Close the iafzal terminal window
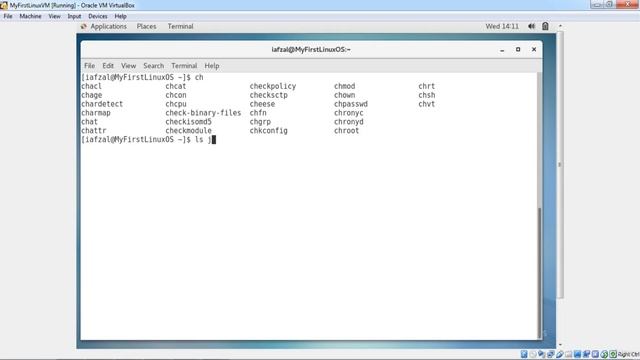 tap(534, 49)
